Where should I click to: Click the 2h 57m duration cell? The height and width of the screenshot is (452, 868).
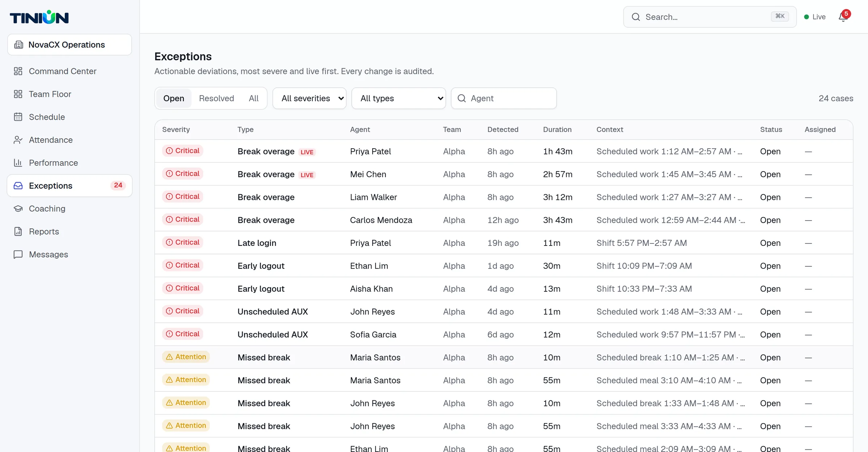(x=558, y=174)
